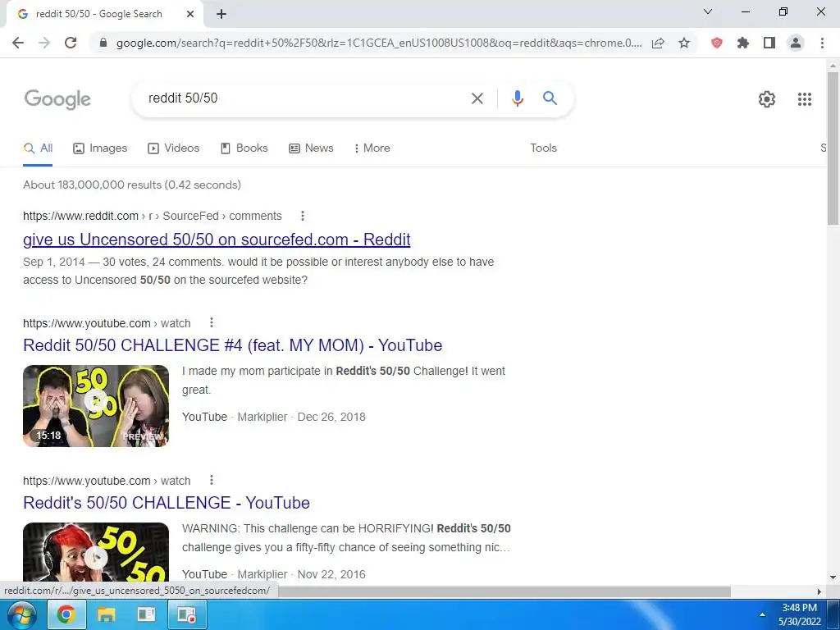This screenshot has width=840, height=630.
Task: Open options for the SourceFed reddit result
Action: 303,216
